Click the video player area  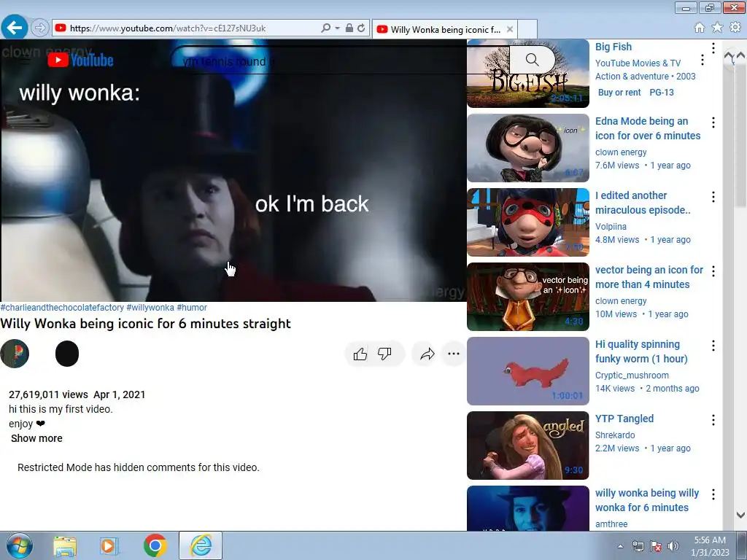point(233,171)
